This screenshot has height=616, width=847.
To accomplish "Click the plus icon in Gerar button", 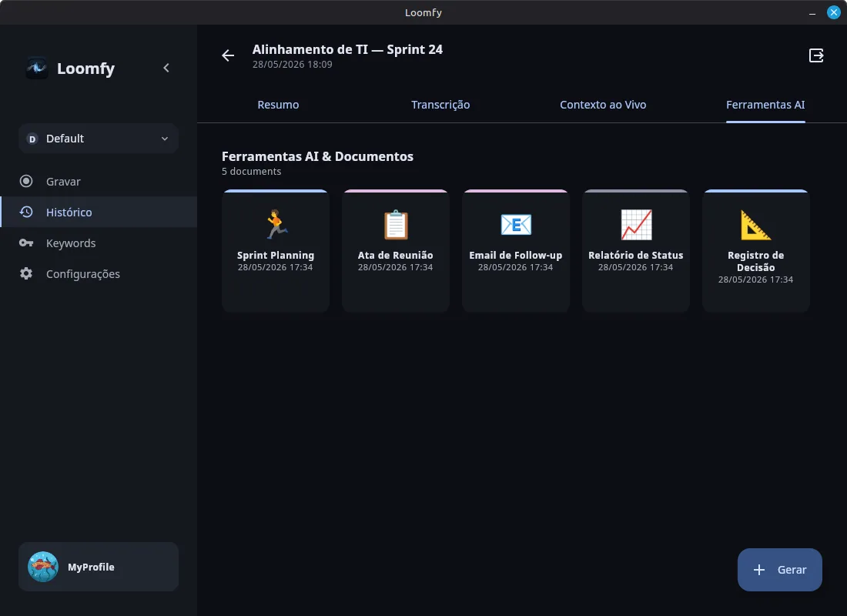I will tap(759, 570).
